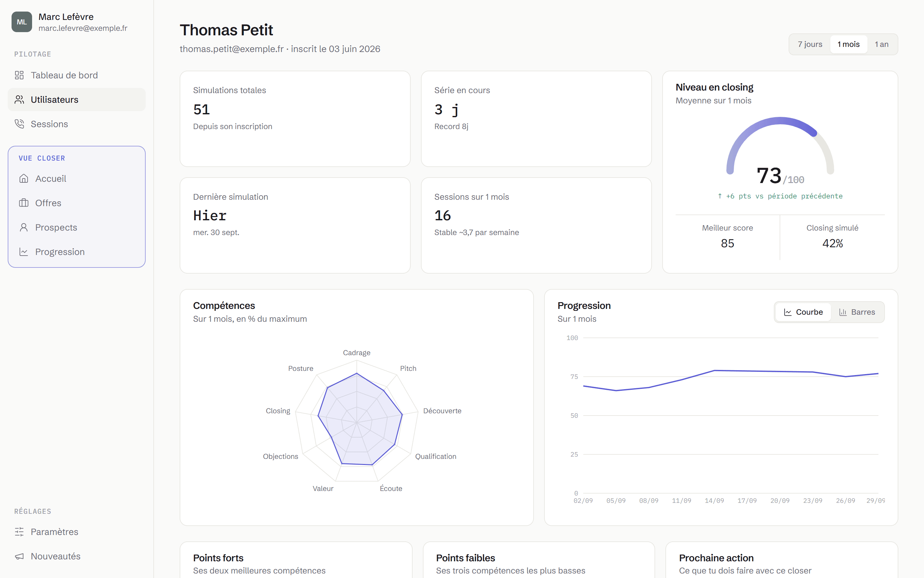Click the Paramètres sliders icon
This screenshot has height=578, width=924.
pyautogui.click(x=19, y=532)
